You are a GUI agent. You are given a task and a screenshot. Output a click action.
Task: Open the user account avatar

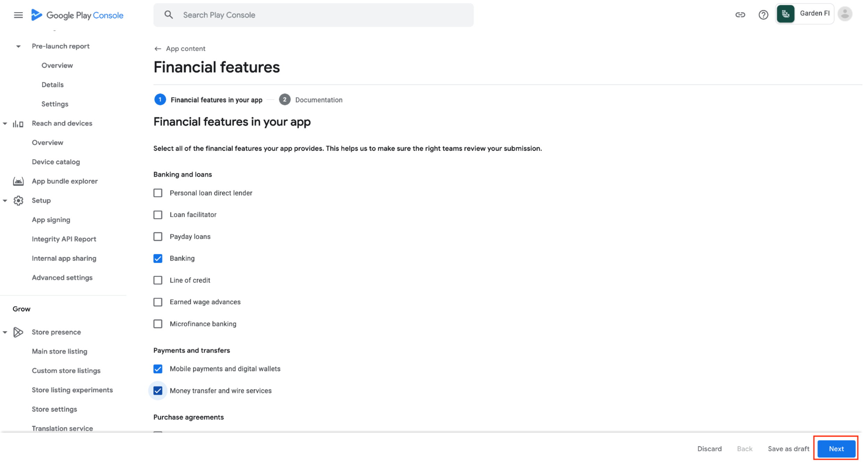[x=845, y=14]
